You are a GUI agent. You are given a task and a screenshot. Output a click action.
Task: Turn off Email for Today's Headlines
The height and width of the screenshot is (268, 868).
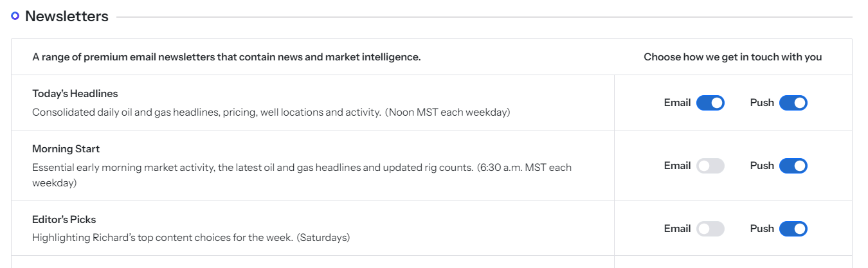click(x=710, y=103)
